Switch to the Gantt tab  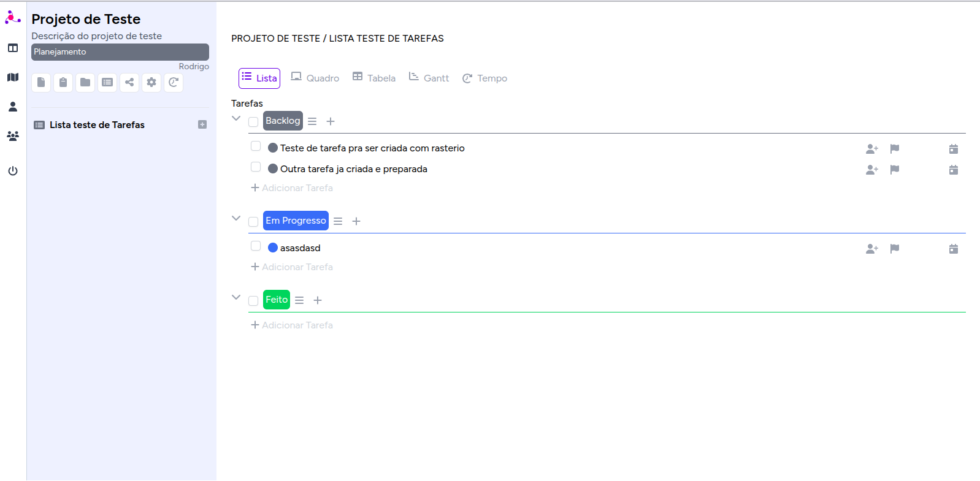click(429, 78)
